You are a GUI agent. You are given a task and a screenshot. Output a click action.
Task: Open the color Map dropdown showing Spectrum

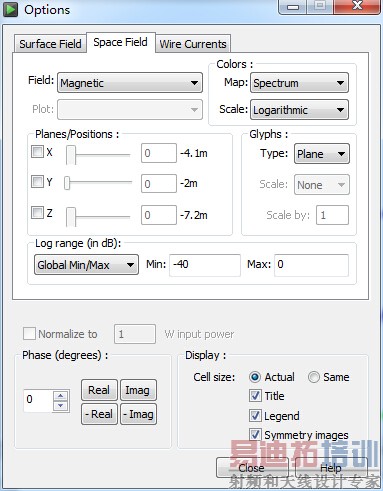tap(299, 83)
